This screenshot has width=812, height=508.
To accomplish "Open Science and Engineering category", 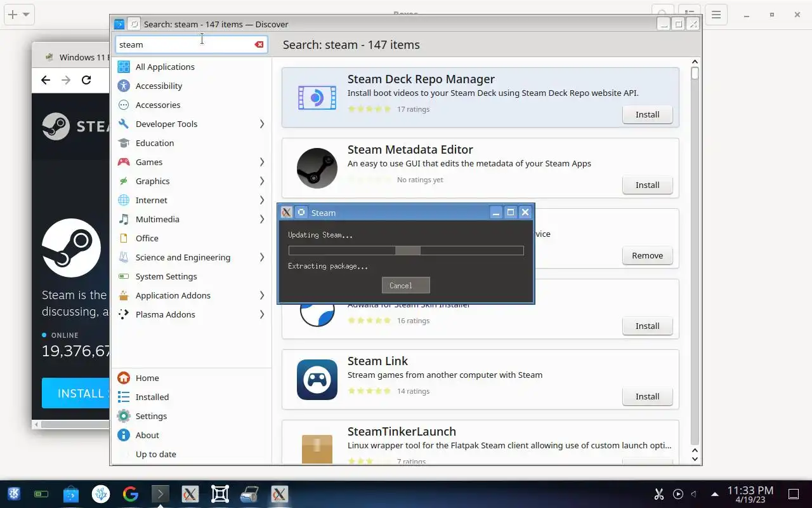I will [x=191, y=257].
